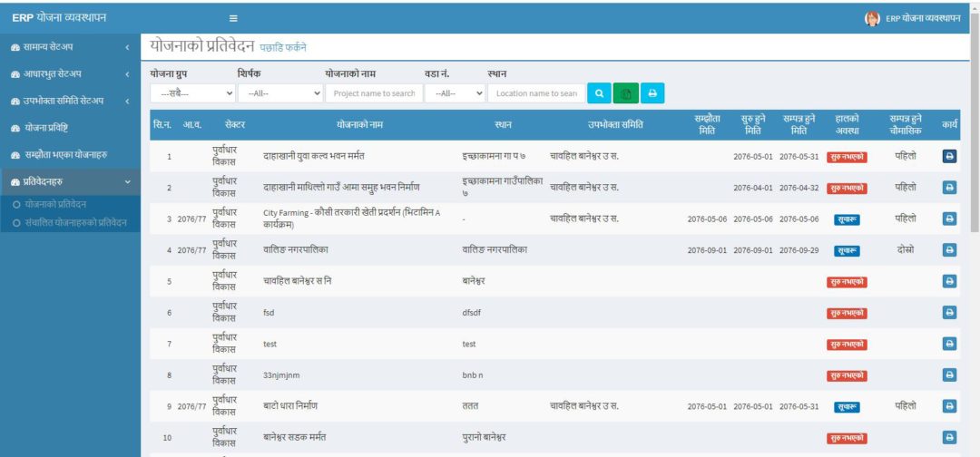This screenshot has height=457, width=980.
Task: Print row 7 test project
Action: click(949, 344)
